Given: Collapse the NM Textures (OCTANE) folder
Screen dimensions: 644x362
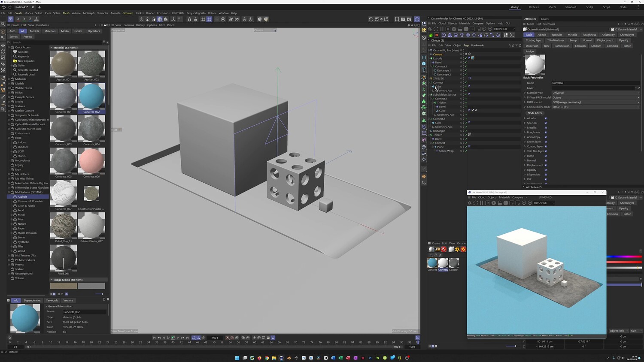Looking at the screenshot, I should (x=9, y=192).
